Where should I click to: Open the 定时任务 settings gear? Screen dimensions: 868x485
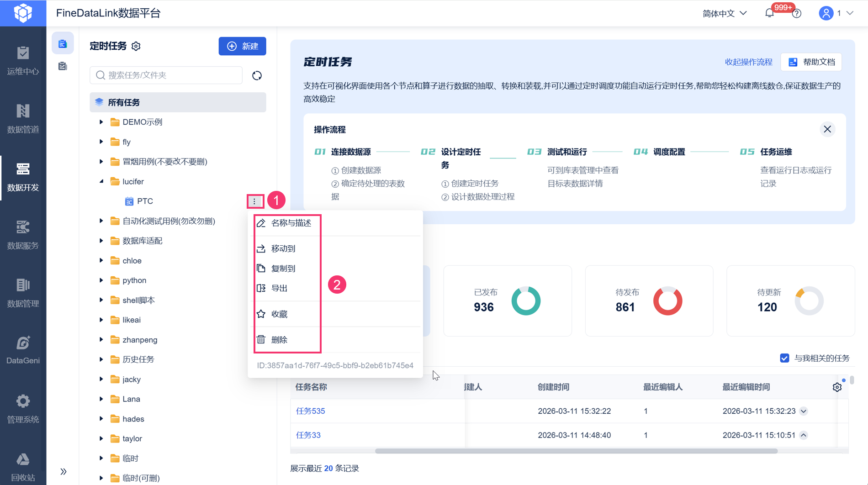(136, 46)
